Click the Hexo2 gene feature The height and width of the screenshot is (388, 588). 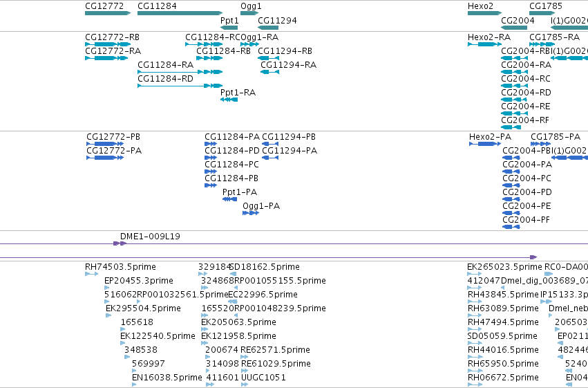click(x=484, y=13)
